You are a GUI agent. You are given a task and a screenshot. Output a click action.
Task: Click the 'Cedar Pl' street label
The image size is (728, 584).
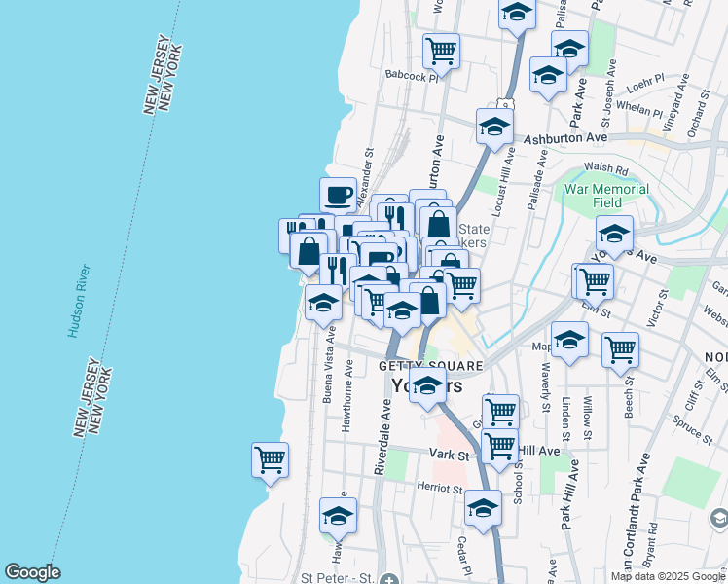pyautogui.click(x=464, y=556)
